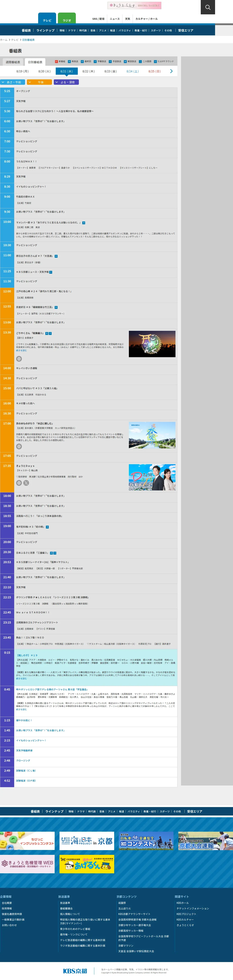
Task: Click the 再放送 legend icon
Action: (x=69, y=61)
